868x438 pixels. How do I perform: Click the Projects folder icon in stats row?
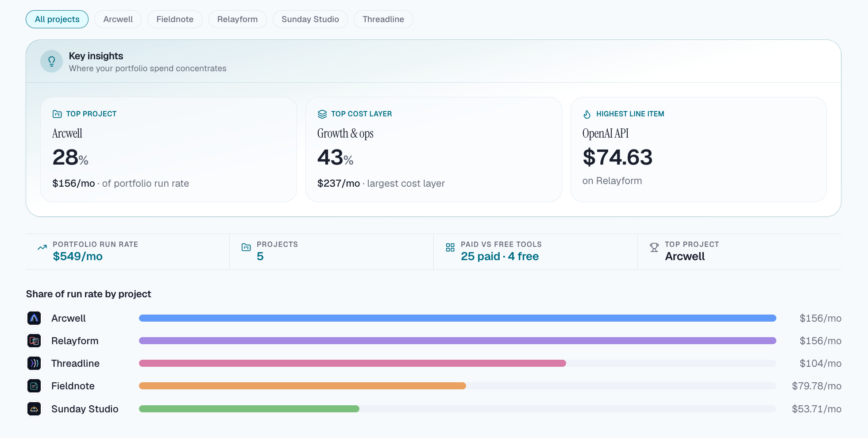pyautogui.click(x=246, y=247)
